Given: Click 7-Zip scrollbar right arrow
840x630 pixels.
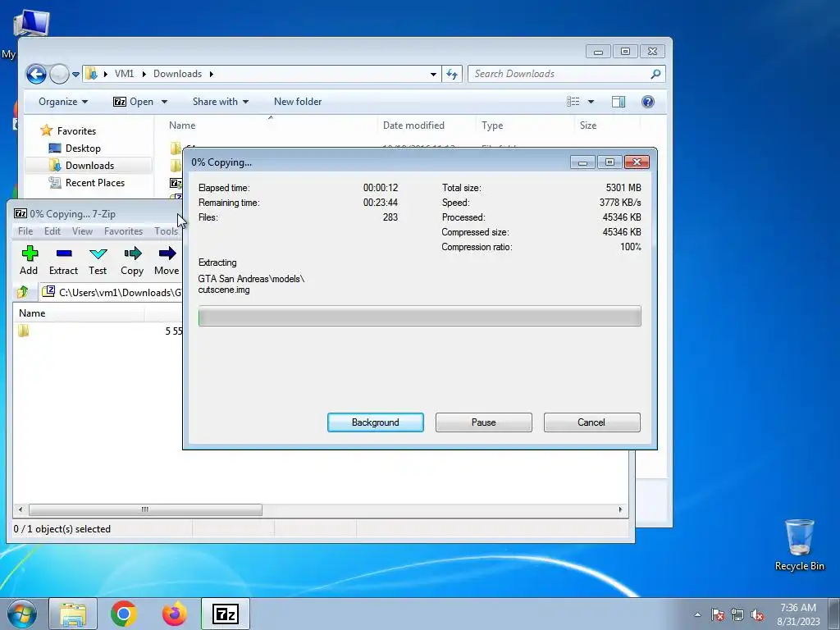Looking at the screenshot, I should click(x=620, y=509).
